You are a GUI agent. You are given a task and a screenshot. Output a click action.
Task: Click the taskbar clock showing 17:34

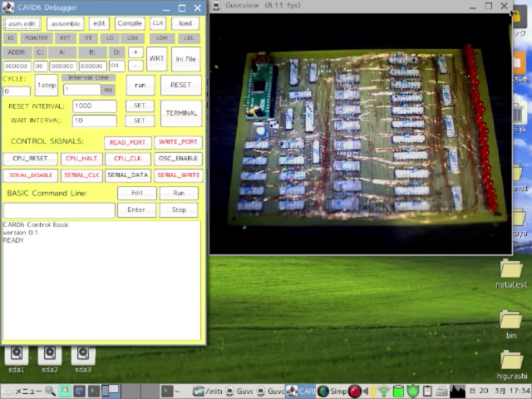500,392
